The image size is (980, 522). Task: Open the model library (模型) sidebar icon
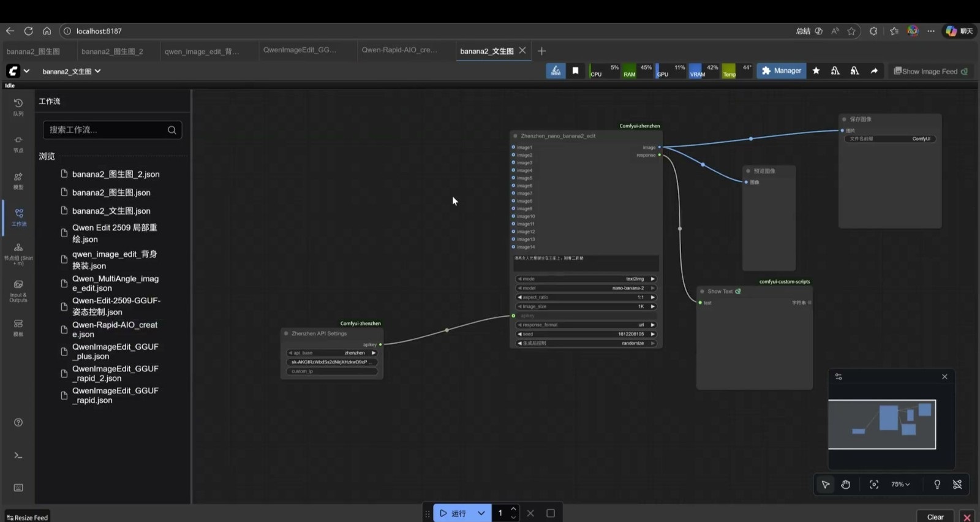click(x=18, y=180)
